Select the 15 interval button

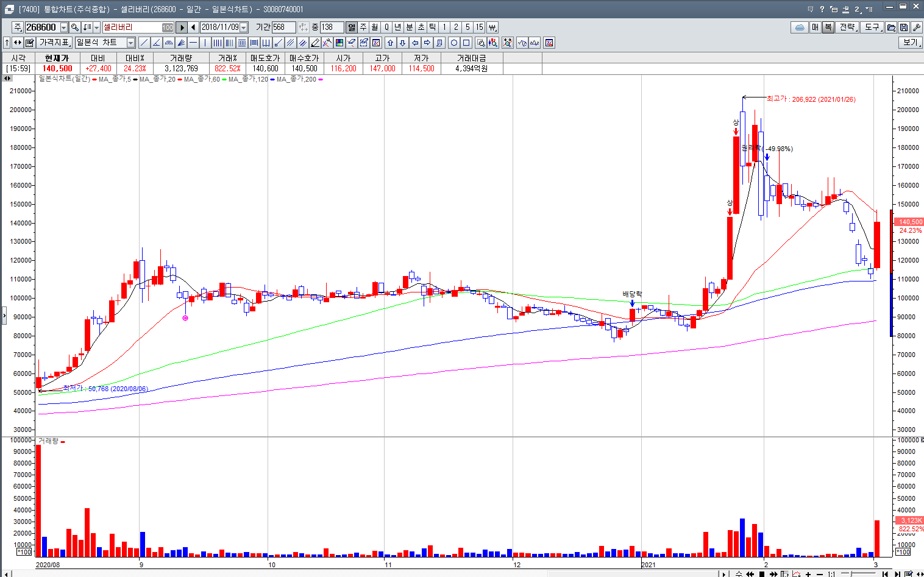coord(480,27)
